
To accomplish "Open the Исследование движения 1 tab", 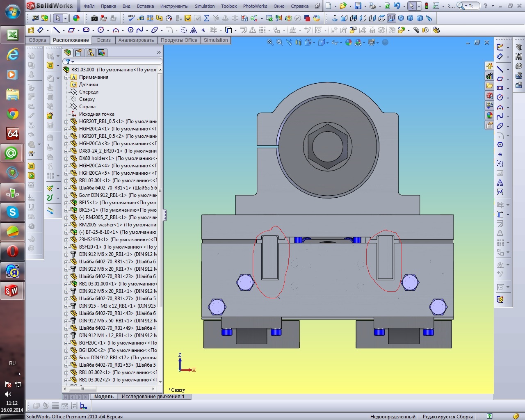I will [153, 397].
